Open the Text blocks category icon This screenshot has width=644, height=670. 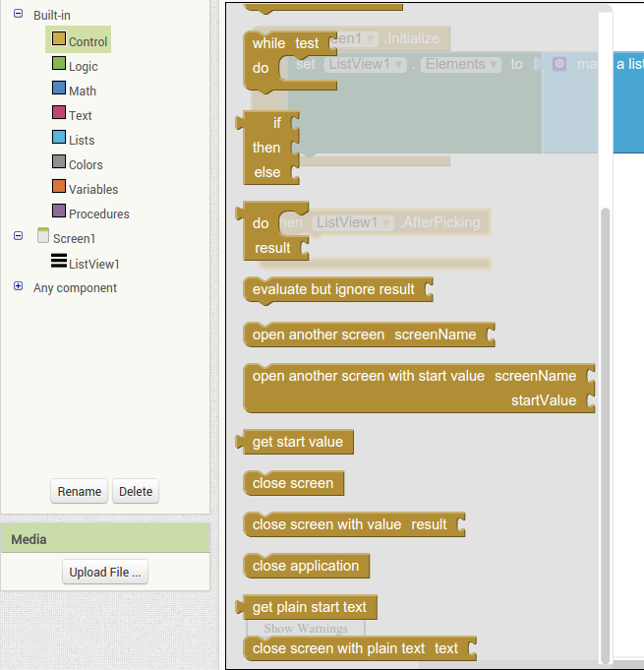(x=59, y=114)
